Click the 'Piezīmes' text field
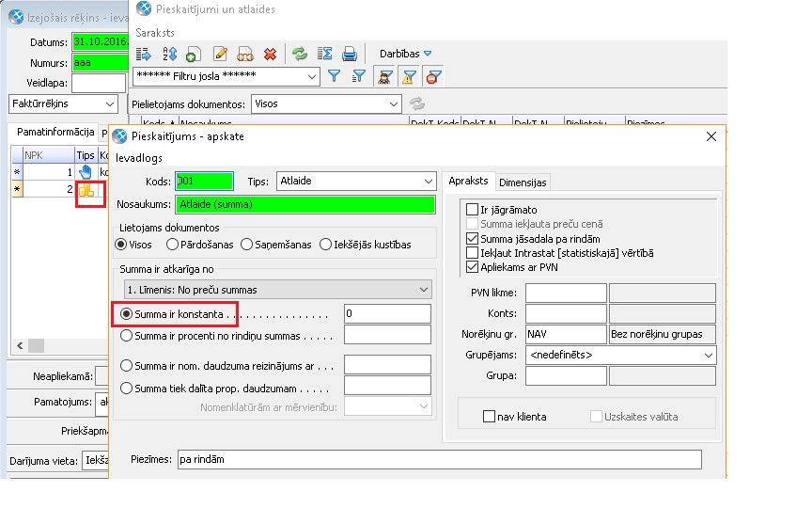This screenshot has width=812, height=508. point(438,459)
